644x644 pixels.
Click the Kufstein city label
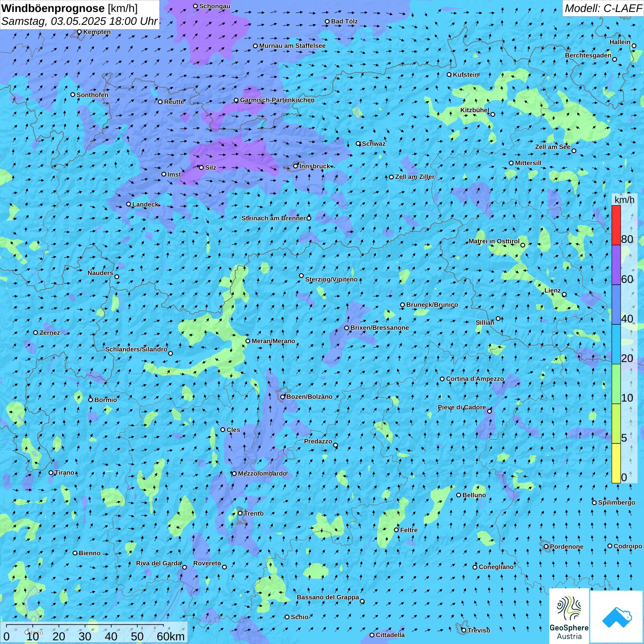(x=466, y=75)
